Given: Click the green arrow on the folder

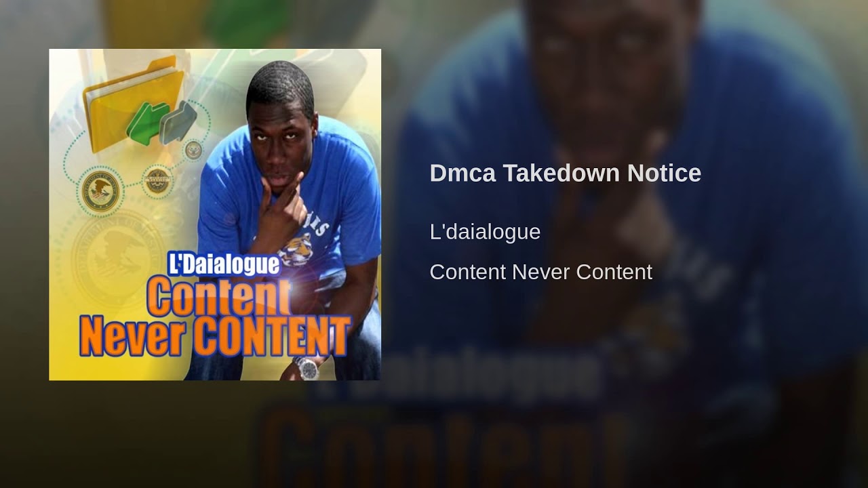Looking at the screenshot, I should 148,123.
